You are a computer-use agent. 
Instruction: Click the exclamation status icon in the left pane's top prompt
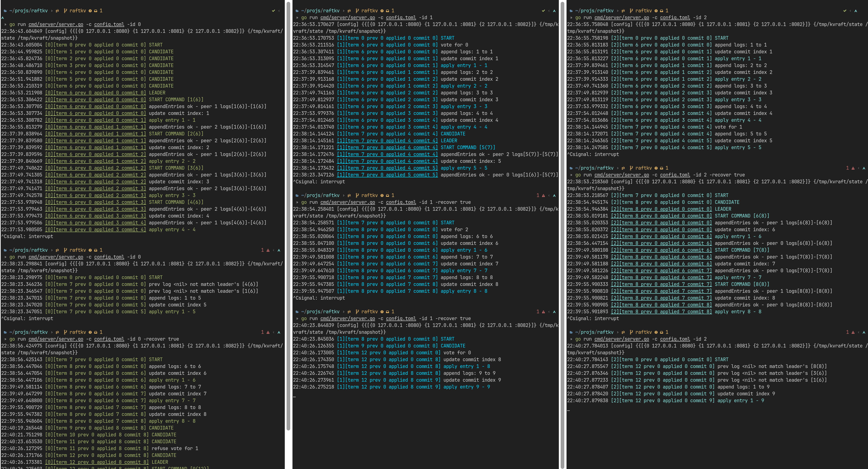point(90,11)
